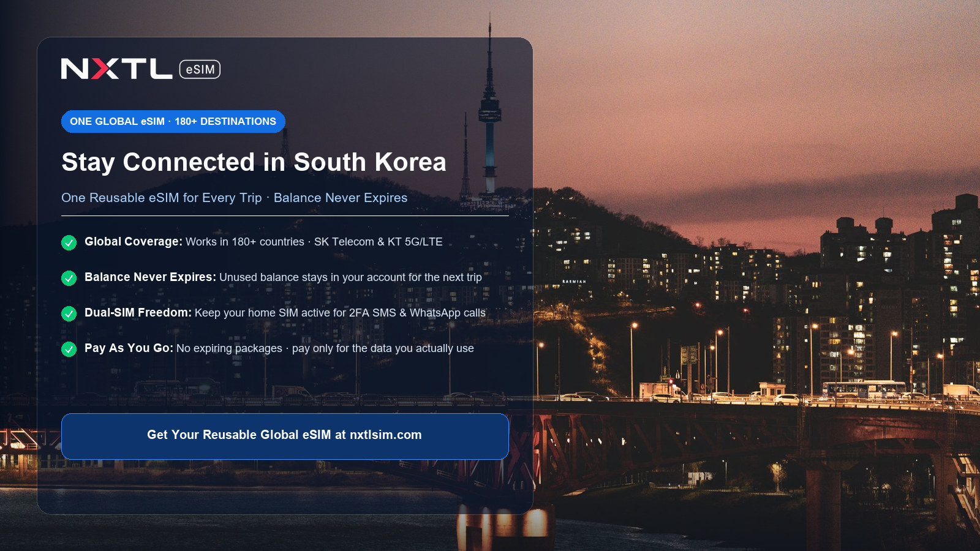
Task: Click the 'ONE GLOBAL eSIM · 180+ DESTINATIONS' pill
Action: point(173,121)
